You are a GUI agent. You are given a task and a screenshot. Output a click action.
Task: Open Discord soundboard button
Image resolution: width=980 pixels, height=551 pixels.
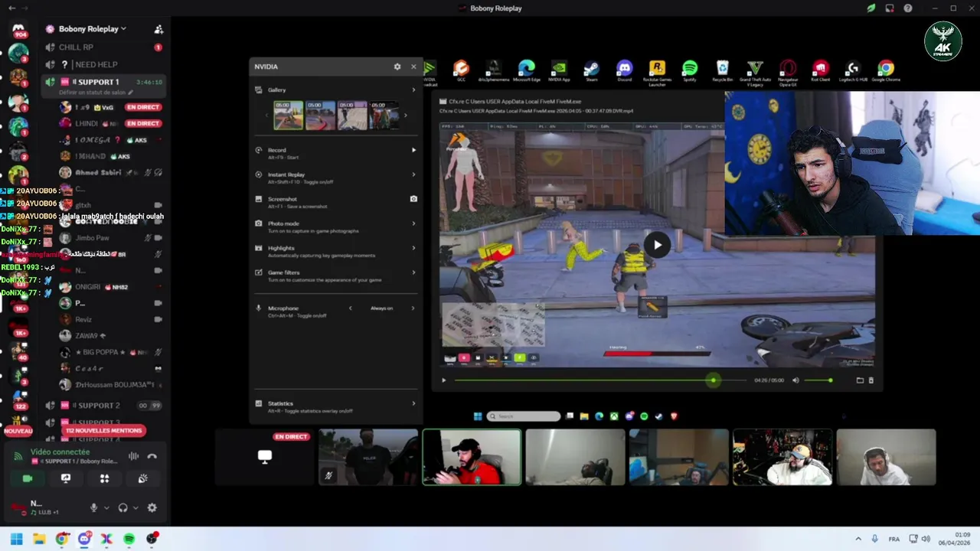click(x=143, y=478)
